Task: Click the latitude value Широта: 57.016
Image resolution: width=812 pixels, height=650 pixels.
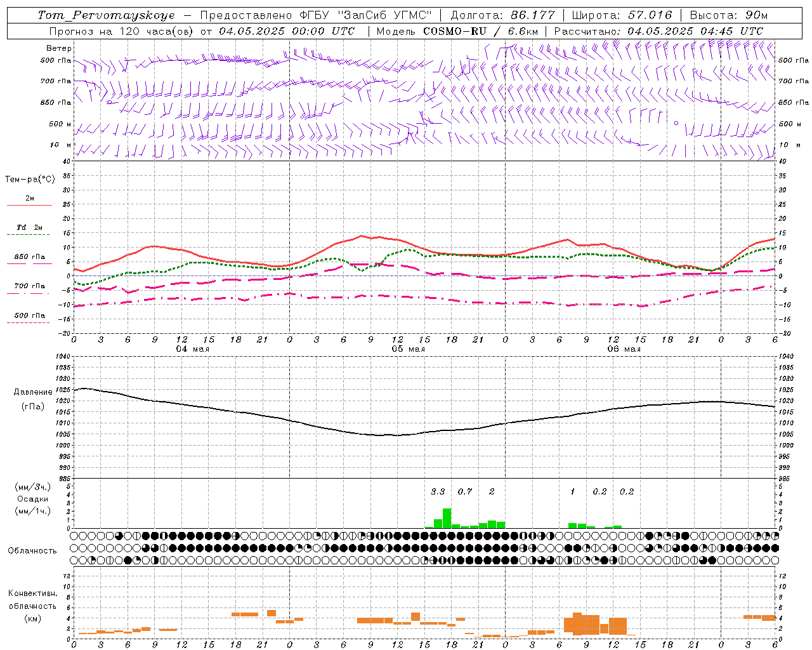Action: click(x=622, y=15)
